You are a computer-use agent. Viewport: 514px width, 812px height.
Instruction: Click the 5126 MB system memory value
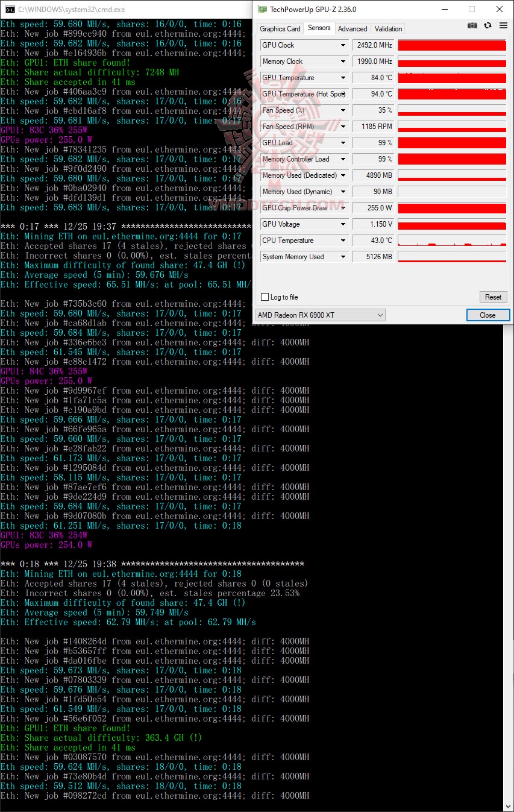tap(374, 257)
